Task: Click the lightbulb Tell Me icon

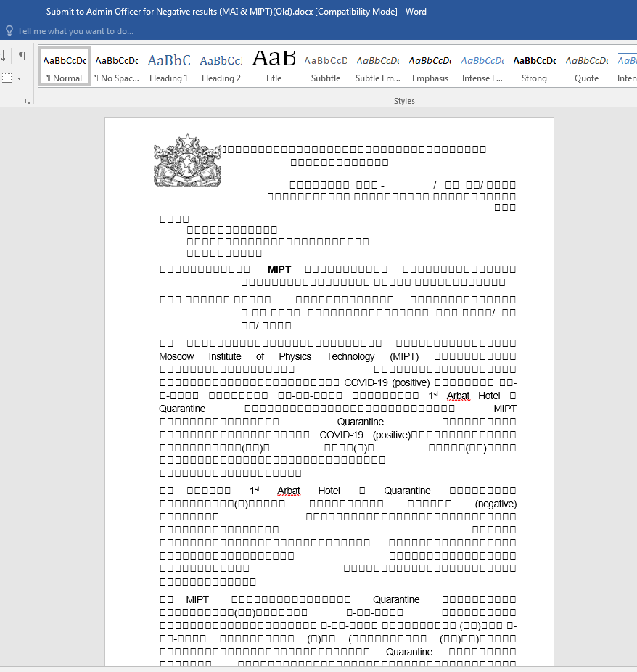Action: tap(9, 31)
